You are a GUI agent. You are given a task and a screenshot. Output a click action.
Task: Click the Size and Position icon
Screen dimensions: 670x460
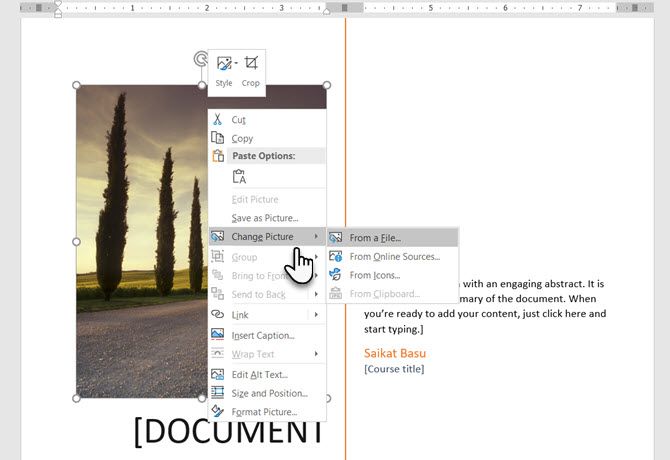coord(217,393)
